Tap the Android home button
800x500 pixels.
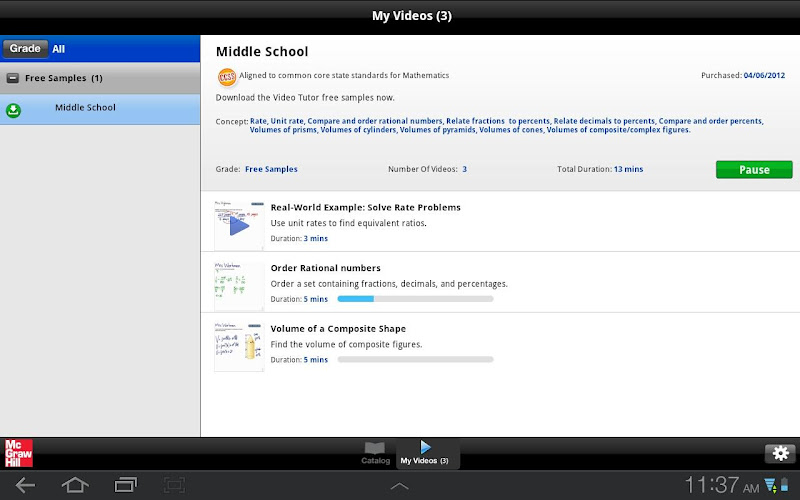[x=75, y=485]
